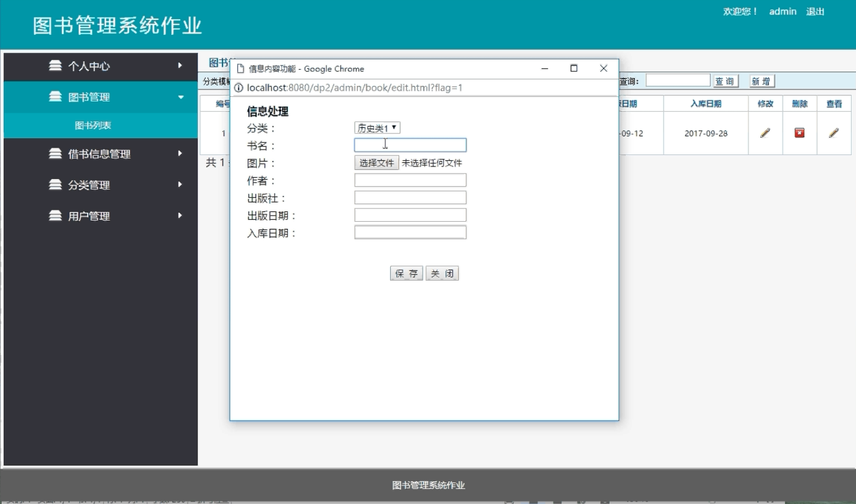Click the stack icon beside 用户管理

[55, 216]
